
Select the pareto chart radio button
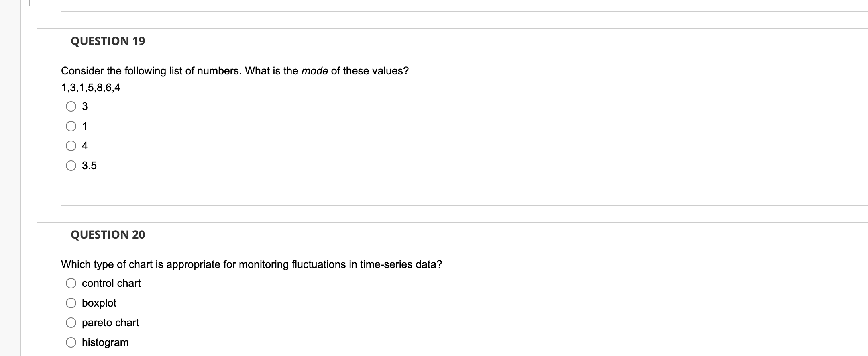71,323
